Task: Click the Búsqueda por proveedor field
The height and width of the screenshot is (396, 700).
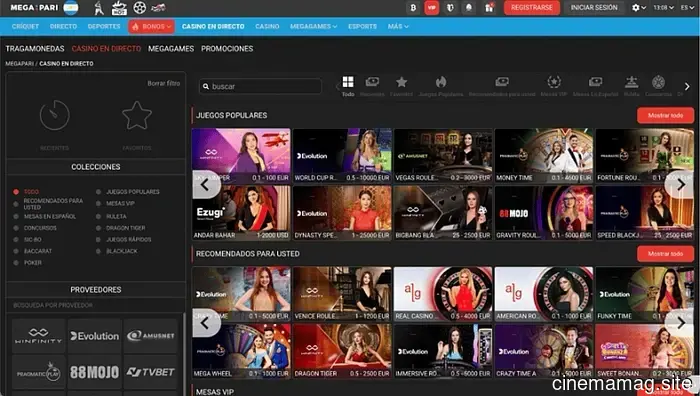Action: click(96, 305)
